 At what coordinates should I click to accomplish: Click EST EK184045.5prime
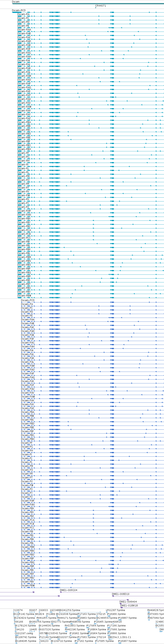coord(26,641)
